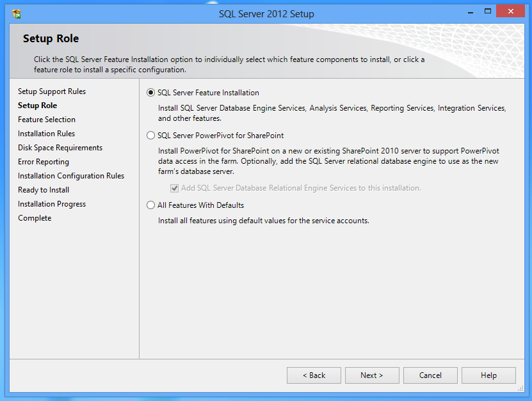This screenshot has width=532, height=401.
Task: Click the SQL Server Setup title bar icon
Action: 16,14
